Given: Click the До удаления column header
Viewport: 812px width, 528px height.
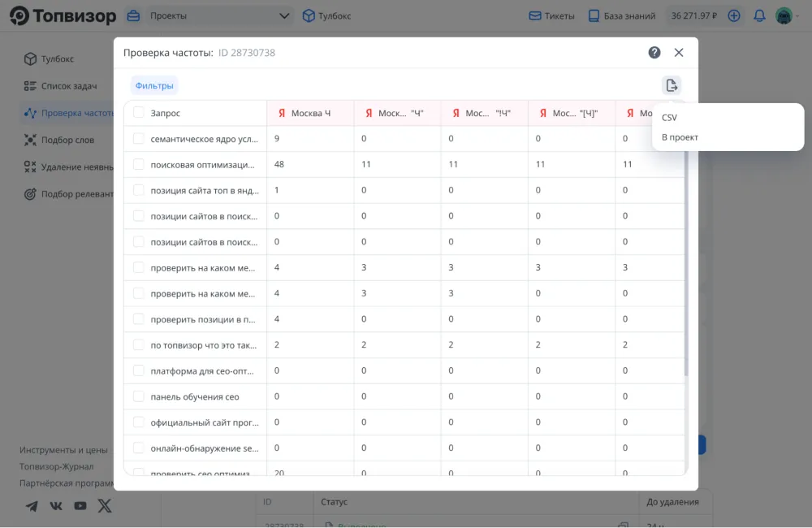Looking at the screenshot, I should pyautogui.click(x=672, y=501).
